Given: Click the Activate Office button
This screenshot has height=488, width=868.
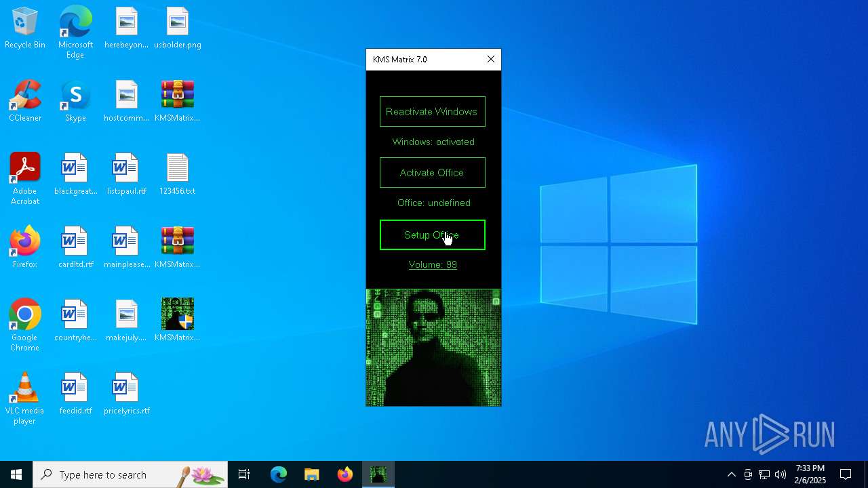Looking at the screenshot, I should point(433,173).
